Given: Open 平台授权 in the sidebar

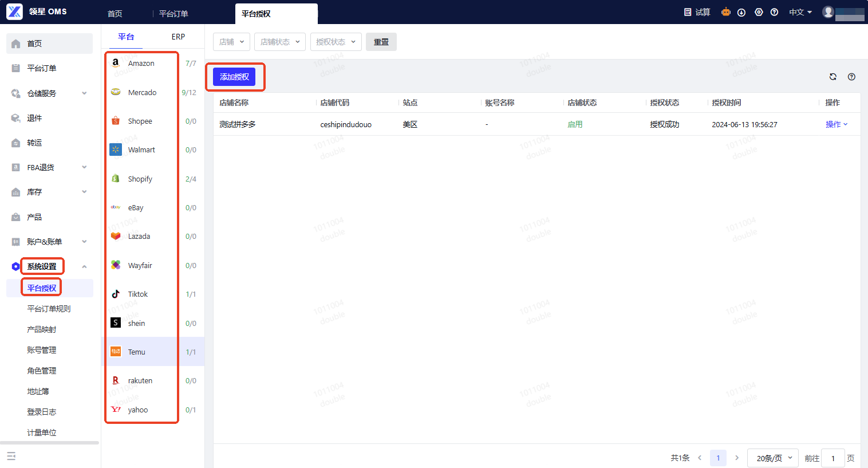Looking at the screenshot, I should pos(42,288).
